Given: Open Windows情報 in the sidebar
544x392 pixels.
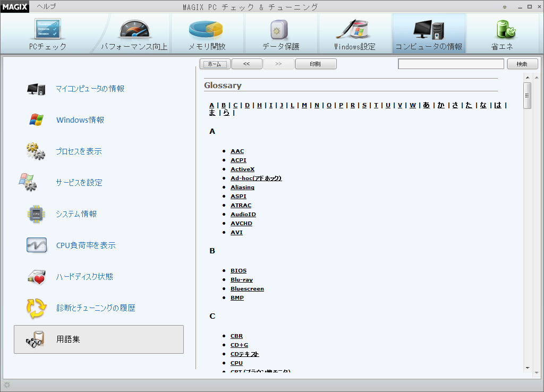Looking at the screenshot, I should 80,120.
